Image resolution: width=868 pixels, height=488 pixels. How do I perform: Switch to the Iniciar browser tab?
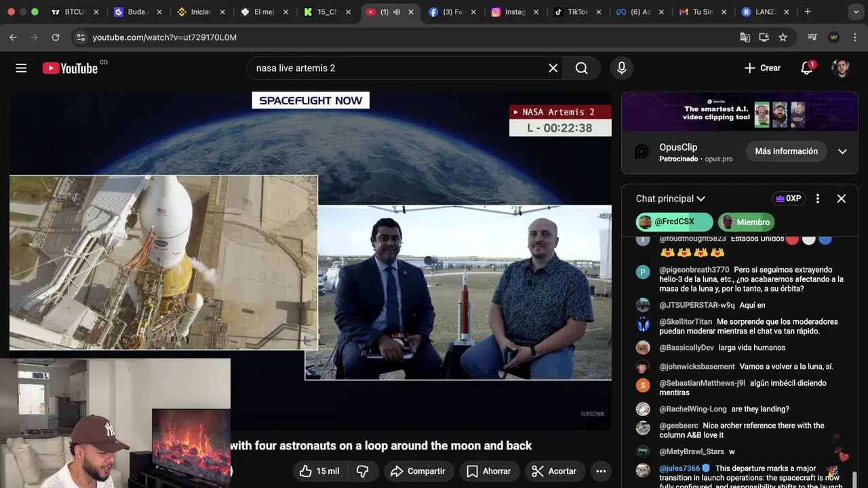(x=202, y=12)
